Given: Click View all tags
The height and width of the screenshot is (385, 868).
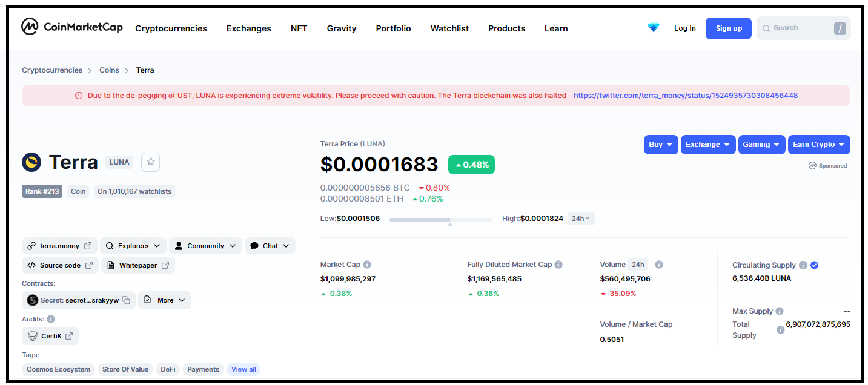Looking at the screenshot, I should click(244, 369).
